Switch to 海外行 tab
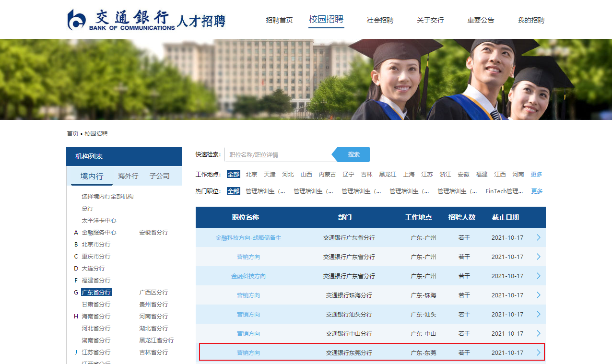Screen dimensions: 612x364 click(128, 176)
